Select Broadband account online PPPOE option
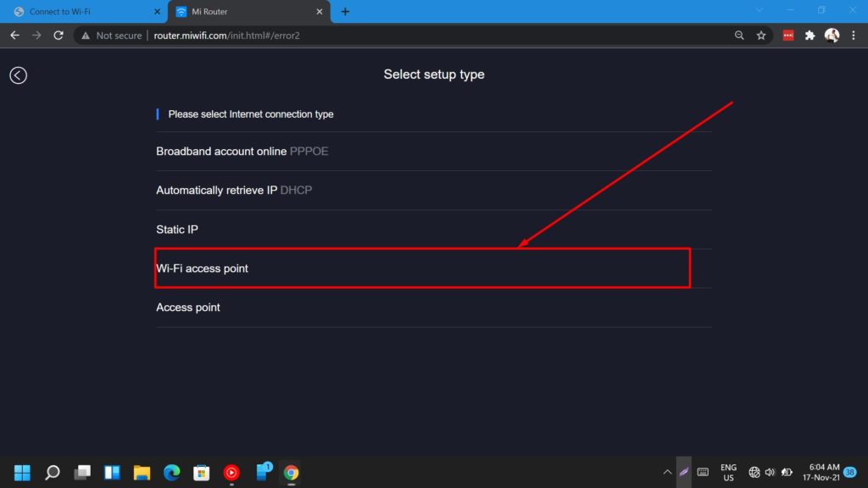The height and width of the screenshot is (488, 868). point(433,152)
